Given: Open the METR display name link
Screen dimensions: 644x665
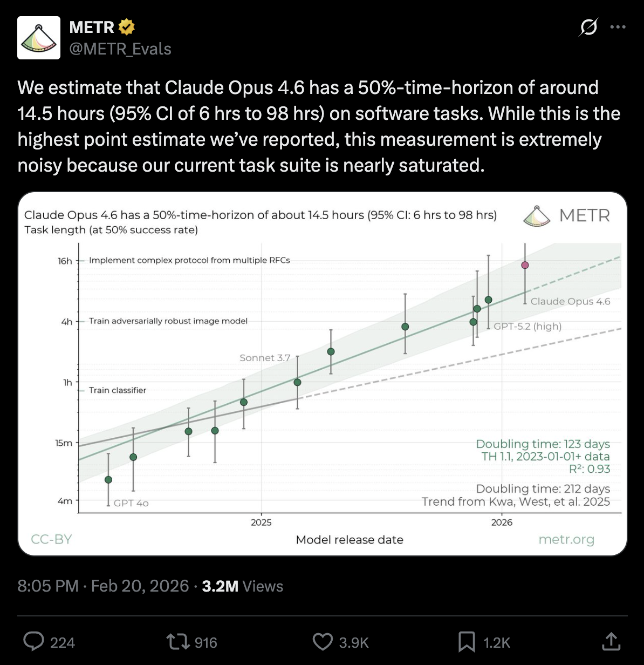Looking at the screenshot, I should point(92,27).
